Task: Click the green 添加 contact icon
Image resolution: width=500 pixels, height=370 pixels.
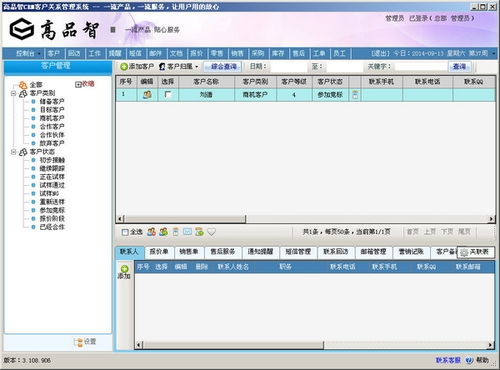Action: click(x=124, y=269)
